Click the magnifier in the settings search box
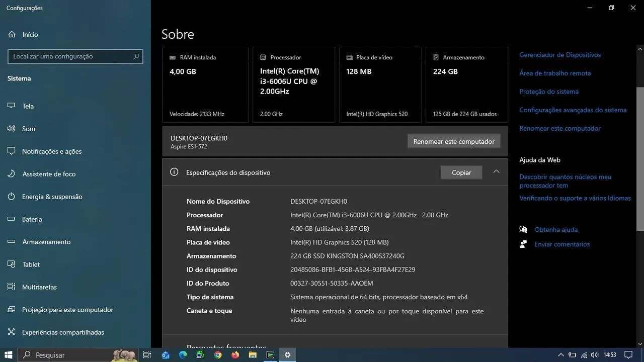The height and width of the screenshot is (362, 644). click(136, 56)
